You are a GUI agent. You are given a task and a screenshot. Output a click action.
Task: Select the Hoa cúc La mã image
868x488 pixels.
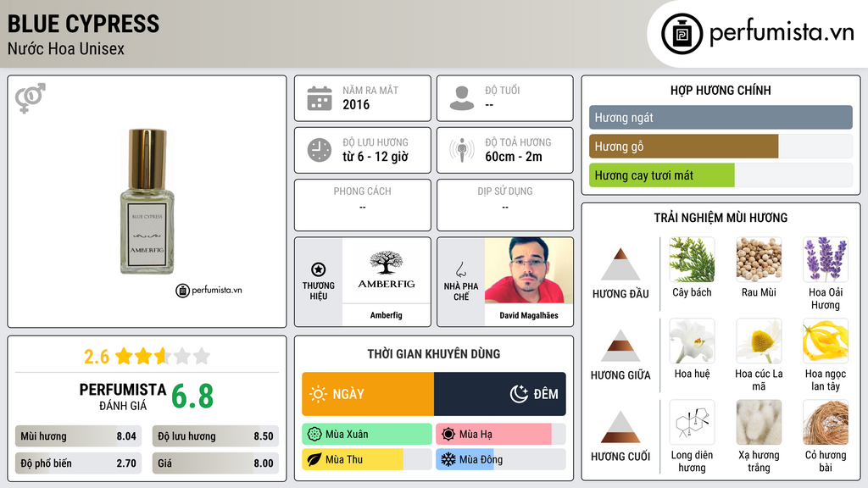759,341
